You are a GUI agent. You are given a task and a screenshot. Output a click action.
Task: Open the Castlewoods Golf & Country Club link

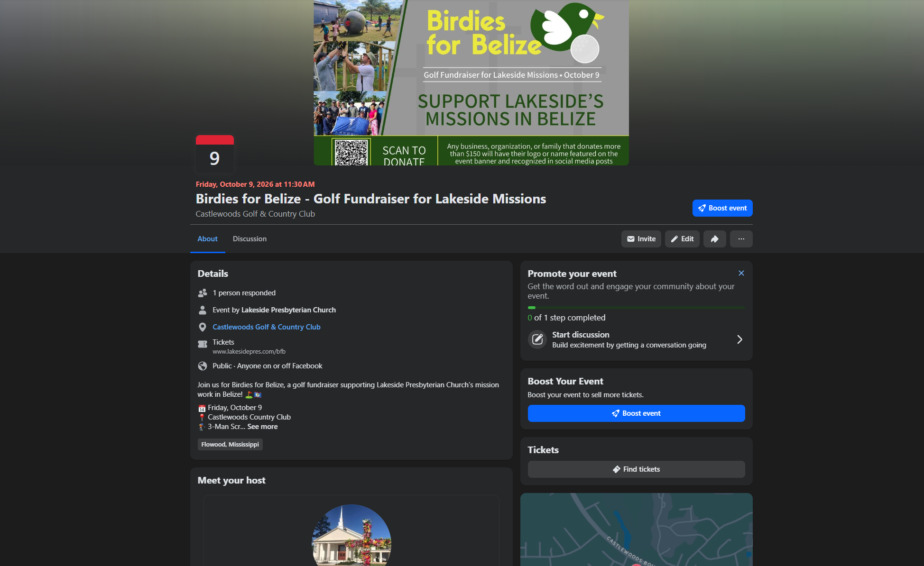coord(267,327)
